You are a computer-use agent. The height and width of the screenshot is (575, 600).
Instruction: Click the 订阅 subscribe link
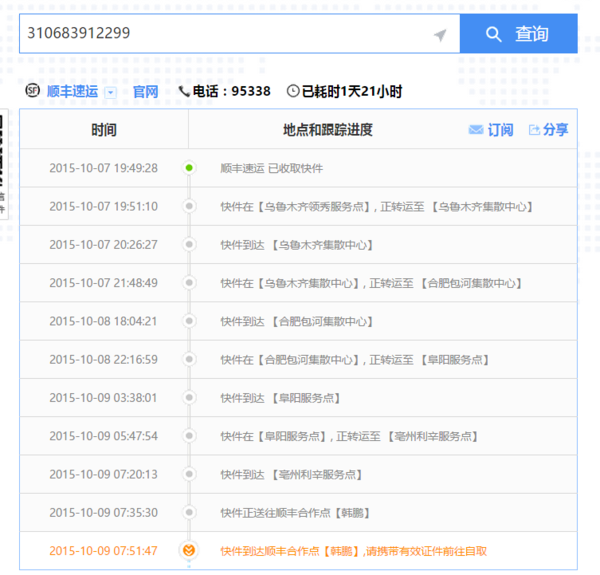point(501,130)
